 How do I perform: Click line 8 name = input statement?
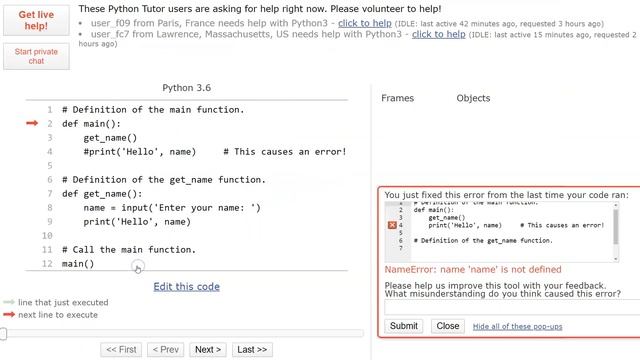(x=172, y=208)
